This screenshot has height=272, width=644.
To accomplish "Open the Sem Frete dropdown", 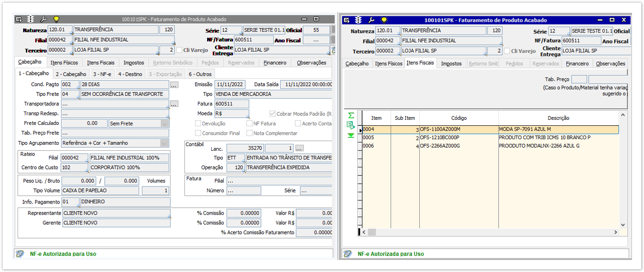I will tap(164, 124).
